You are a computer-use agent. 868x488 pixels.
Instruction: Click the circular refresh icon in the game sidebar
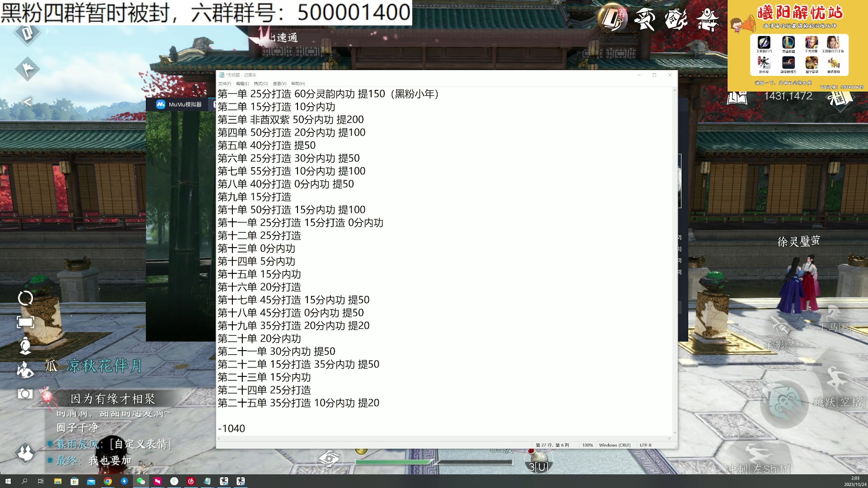[x=26, y=298]
